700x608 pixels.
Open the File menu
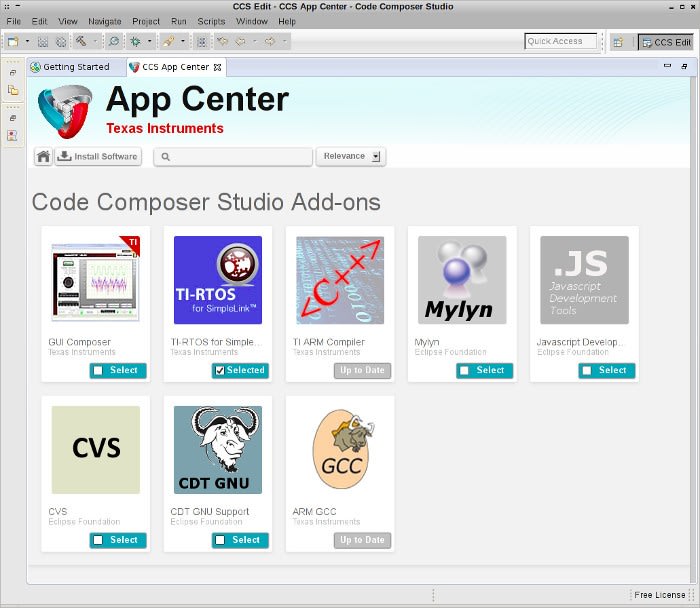click(x=13, y=21)
